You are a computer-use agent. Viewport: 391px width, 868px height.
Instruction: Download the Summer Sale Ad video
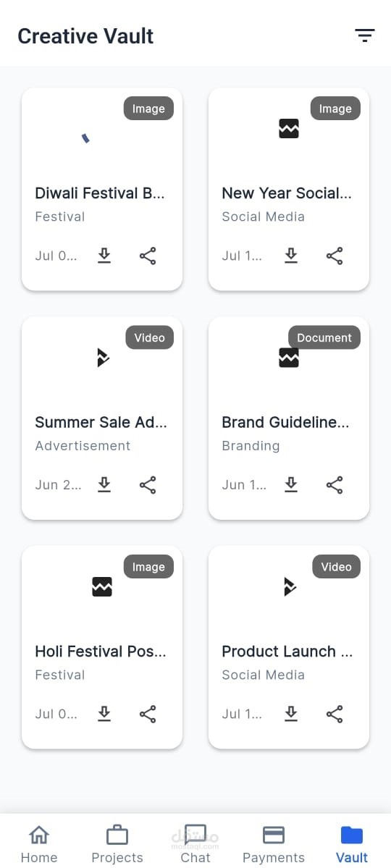pyautogui.click(x=104, y=485)
